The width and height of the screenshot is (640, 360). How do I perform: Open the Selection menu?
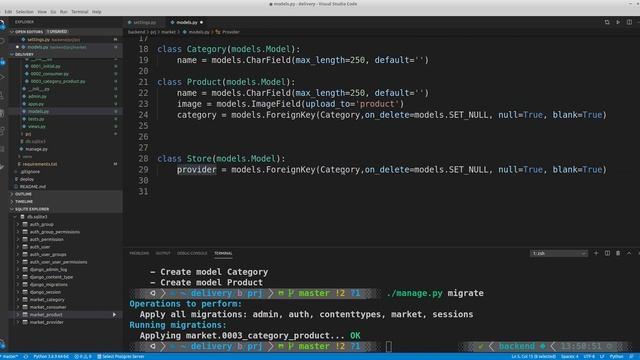click(24, 12)
